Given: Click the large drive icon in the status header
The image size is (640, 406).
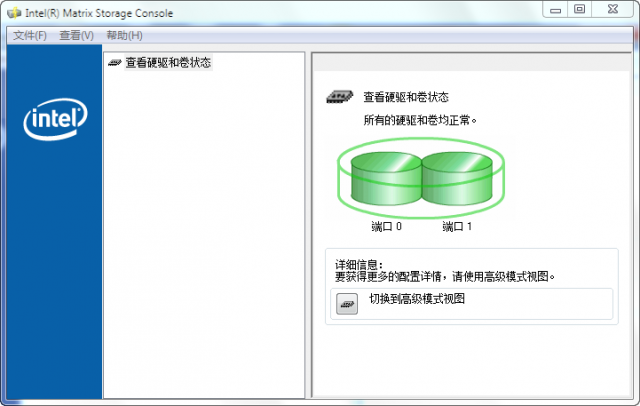Looking at the screenshot, I should pos(340,97).
